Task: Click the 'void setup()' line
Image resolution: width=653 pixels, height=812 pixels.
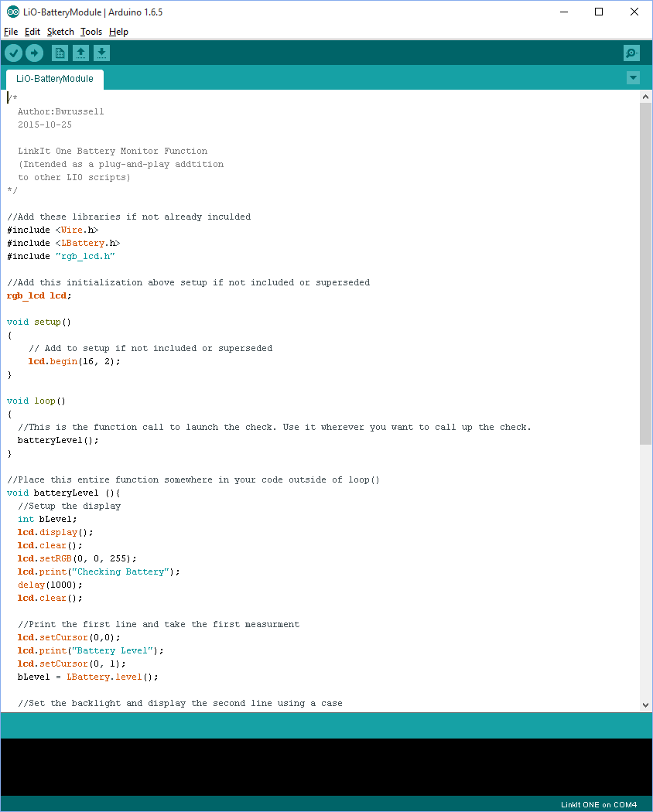Action: [39, 322]
